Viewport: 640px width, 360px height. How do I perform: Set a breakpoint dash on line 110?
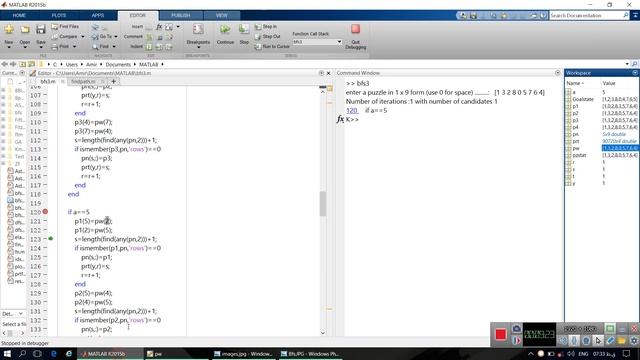click(45, 122)
